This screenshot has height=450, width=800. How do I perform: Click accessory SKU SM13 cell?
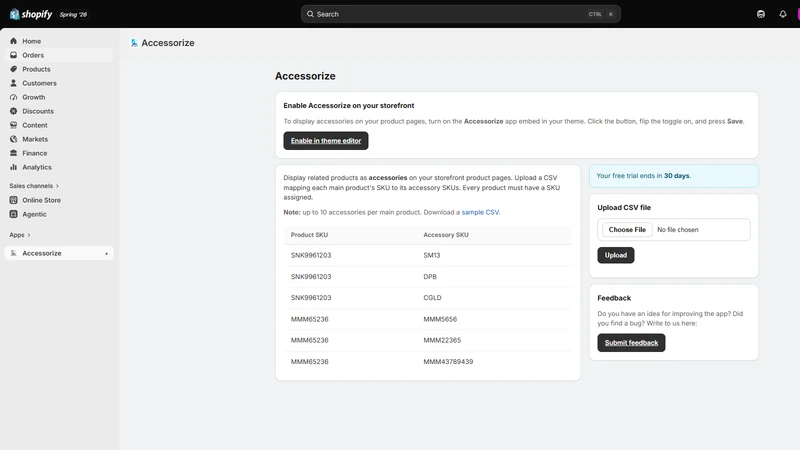point(432,255)
